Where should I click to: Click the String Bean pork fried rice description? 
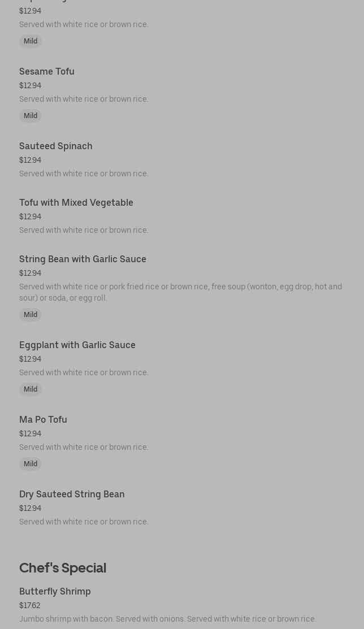coord(180,292)
